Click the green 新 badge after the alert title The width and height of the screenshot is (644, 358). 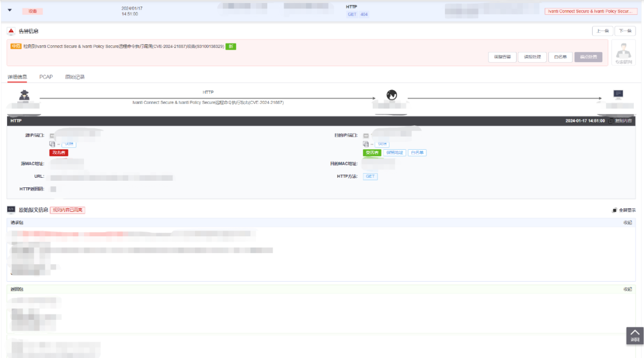(x=231, y=47)
